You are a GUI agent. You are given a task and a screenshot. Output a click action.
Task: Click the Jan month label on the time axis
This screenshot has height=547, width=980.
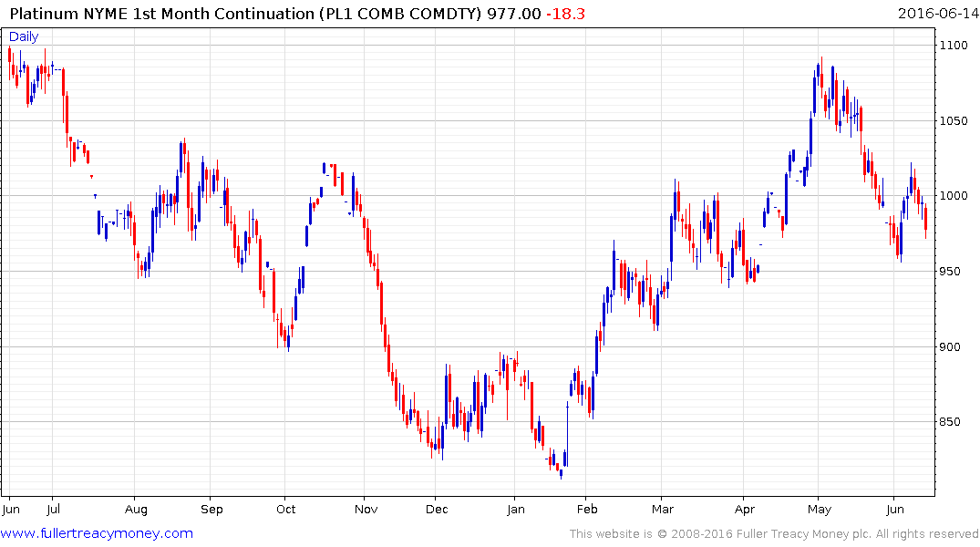[x=516, y=509]
